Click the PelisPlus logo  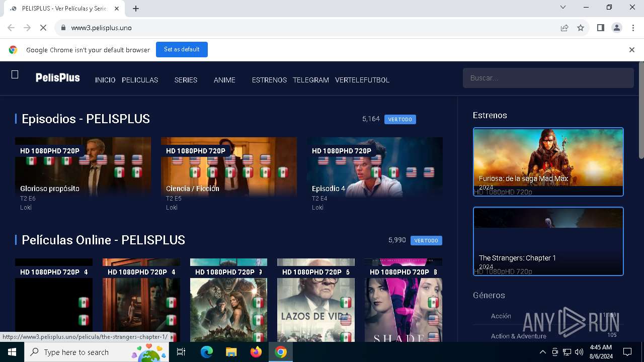[58, 77]
